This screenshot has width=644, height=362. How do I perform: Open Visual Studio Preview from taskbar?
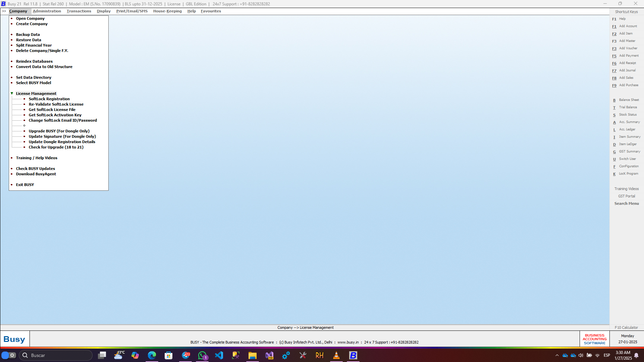pos(269,355)
